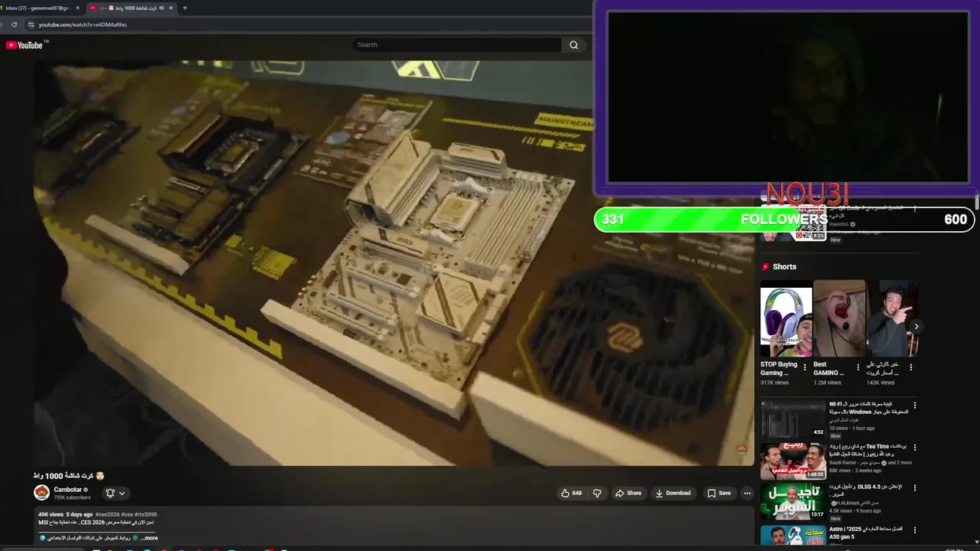
Task: Switch to the Inbox (37) Gmail tab
Action: [37, 8]
